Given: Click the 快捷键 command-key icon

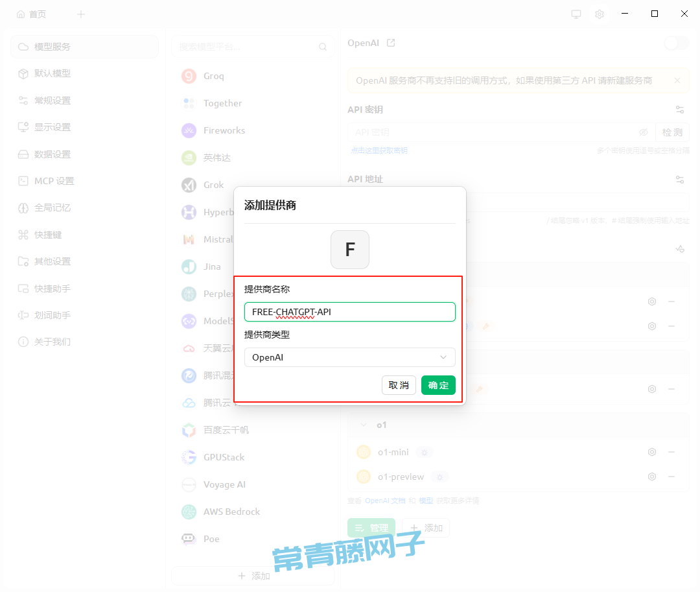Looking at the screenshot, I should pos(23,235).
